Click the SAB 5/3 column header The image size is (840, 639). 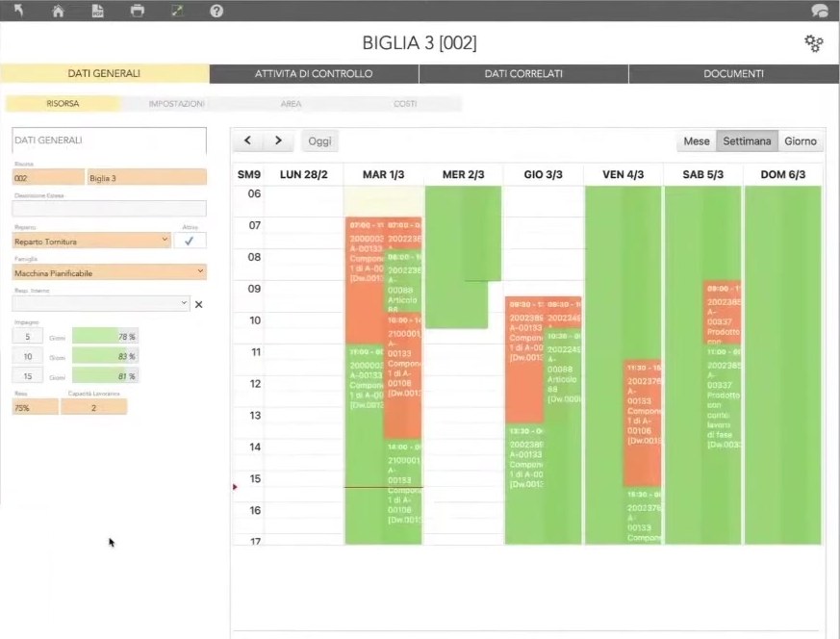point(702,174)
